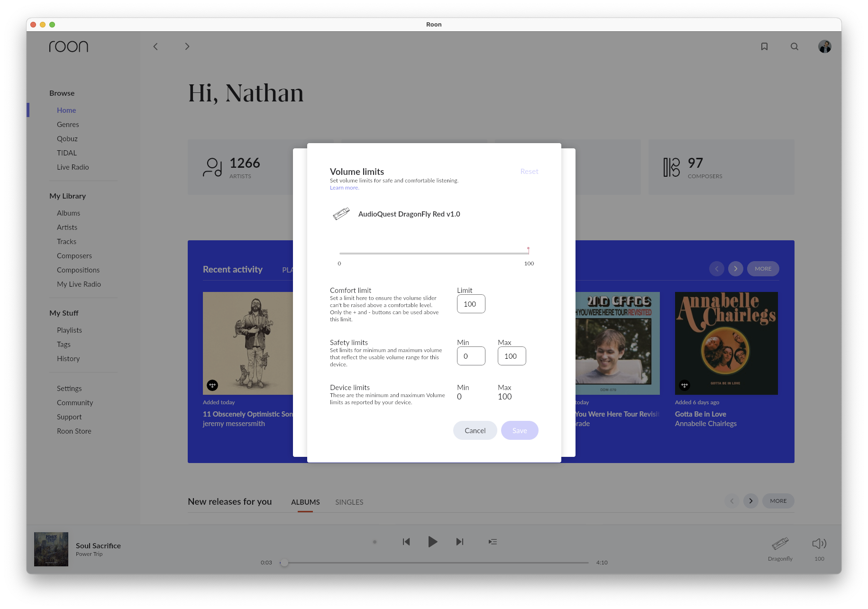
Task: Open Live Radio in the sidebar
Action: coord(73,167)
